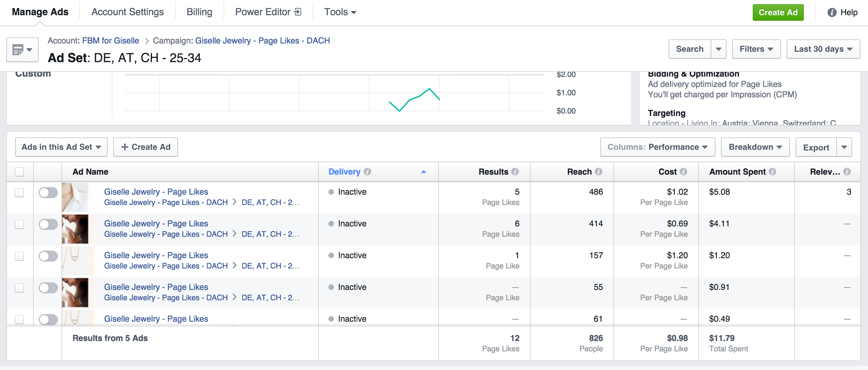Click the Export button

pos(816,147)
